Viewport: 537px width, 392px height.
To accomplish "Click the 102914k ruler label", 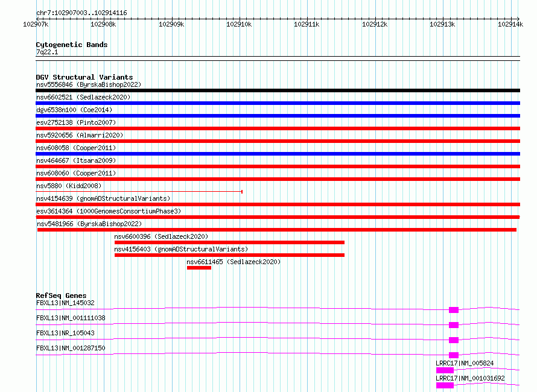I will pyautogui.click(x=510, y=24).
